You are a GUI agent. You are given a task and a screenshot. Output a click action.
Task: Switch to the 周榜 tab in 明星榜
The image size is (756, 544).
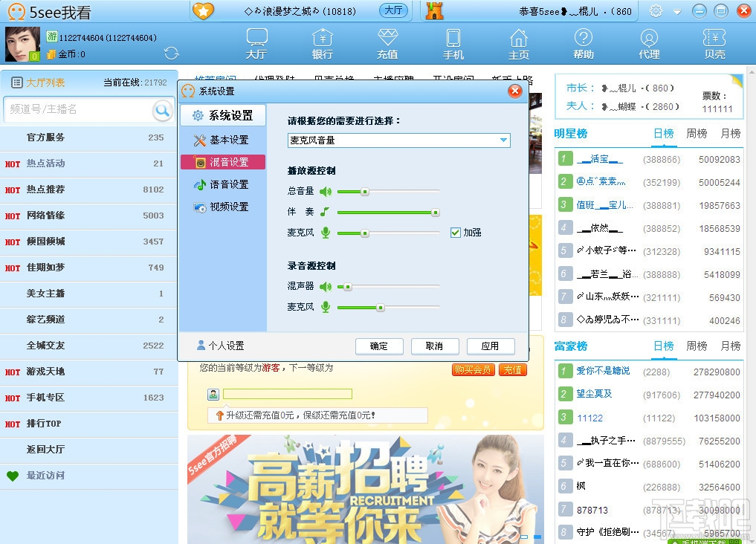697,134
